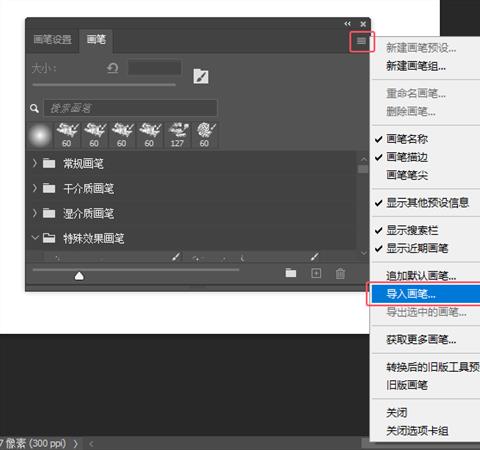Image resolution: width=480 pixels, height=450 pixels.
Task: Click the thumbnail zoom slider handle
Action: point(79,276)
